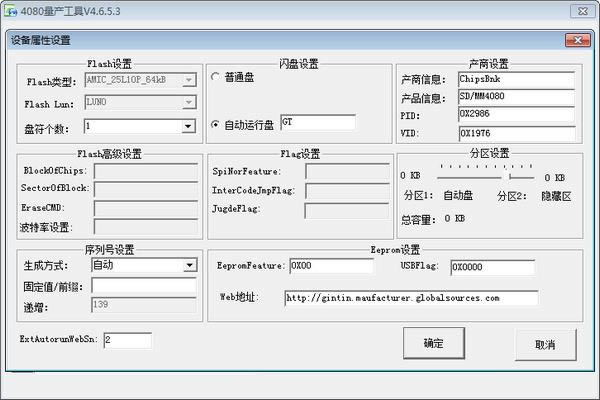The image size is (600, 400).
Task: Click the 总容量: 0 KB text
Action: pos(433,219)
